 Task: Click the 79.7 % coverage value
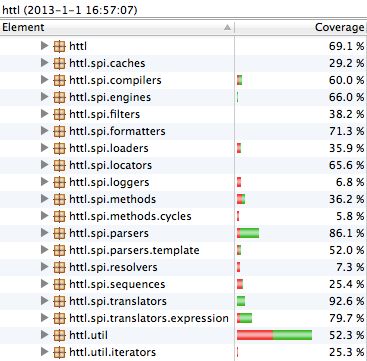click(346, 318)
